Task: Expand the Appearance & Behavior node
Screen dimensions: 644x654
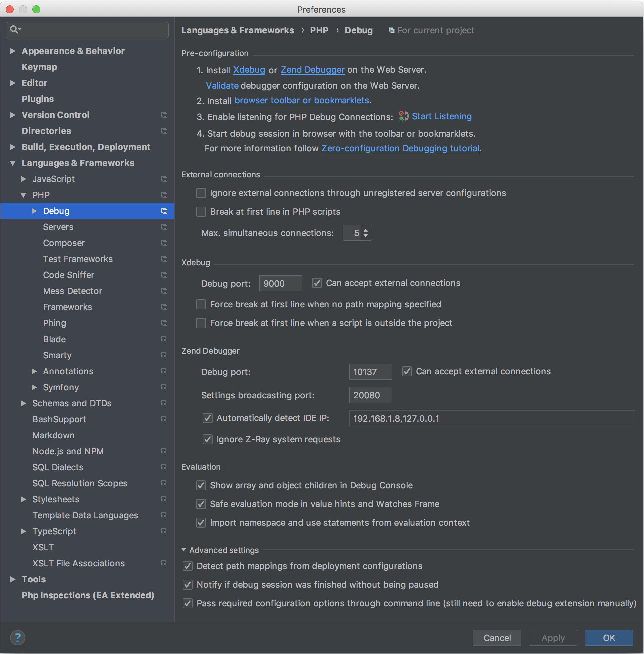Action: coord(13,51)
